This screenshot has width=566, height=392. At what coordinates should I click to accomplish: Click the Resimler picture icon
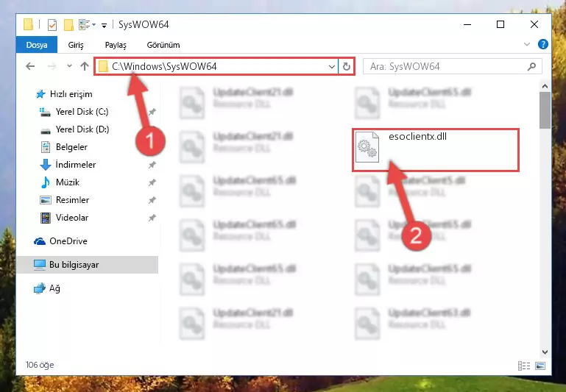(x=45, y=200)
